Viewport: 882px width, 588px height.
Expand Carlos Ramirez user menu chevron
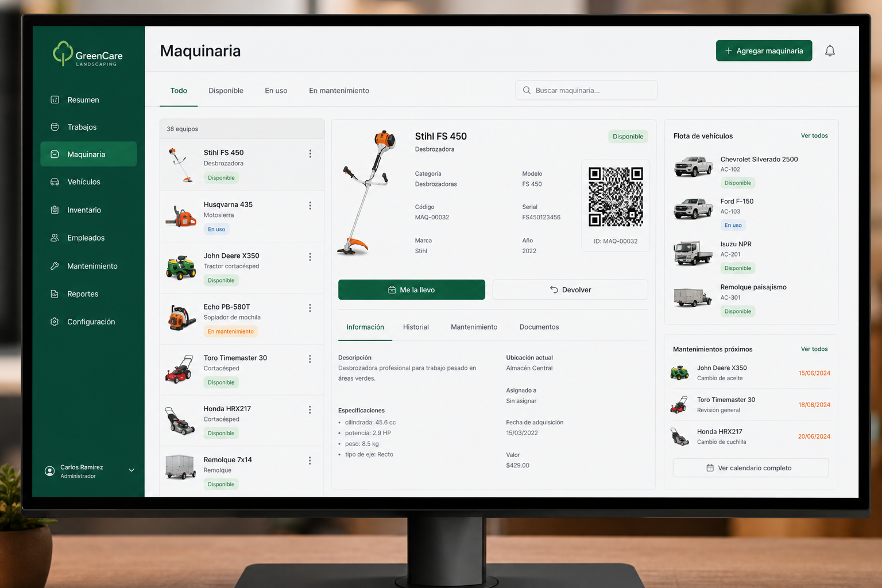click(131, 470)
